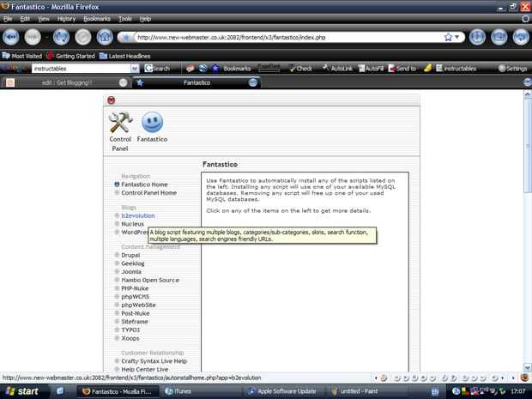Open the Mambo Open Source link
The width and height of the screenshot is (532, 399).
coord(150,280)
